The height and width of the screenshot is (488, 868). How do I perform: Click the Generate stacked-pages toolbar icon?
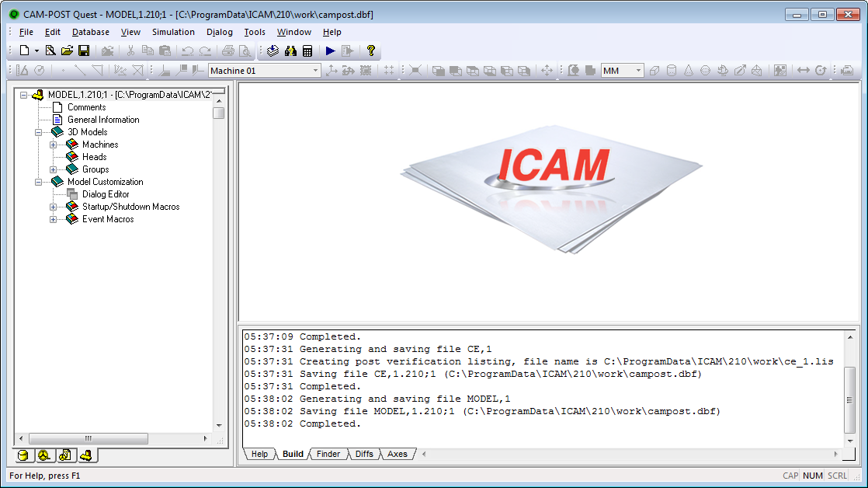click(x=273, y=51)
